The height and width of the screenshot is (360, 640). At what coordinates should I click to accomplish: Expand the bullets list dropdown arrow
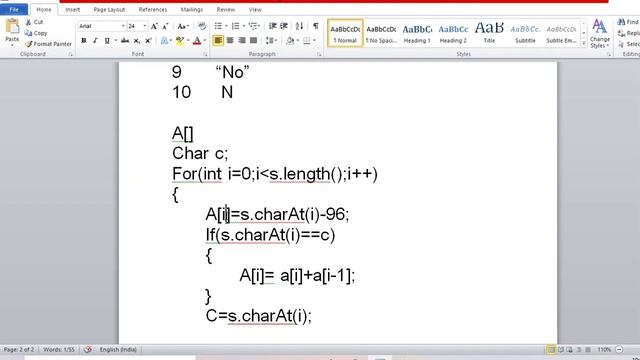point(226,26)
